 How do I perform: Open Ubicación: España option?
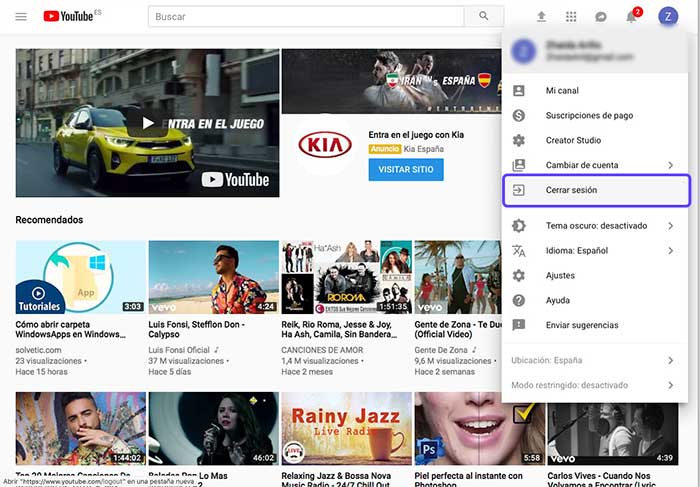point(595,360)
